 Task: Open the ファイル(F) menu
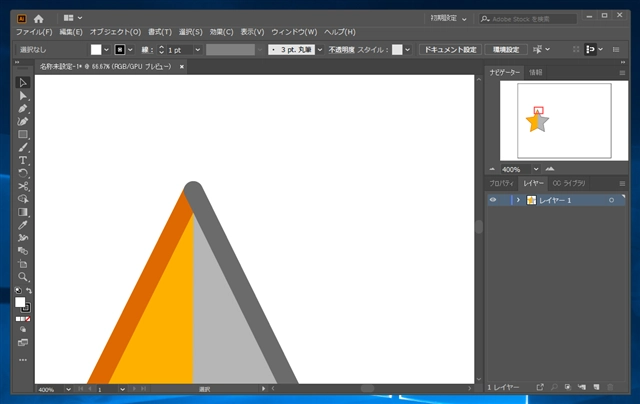pos(34,32)
